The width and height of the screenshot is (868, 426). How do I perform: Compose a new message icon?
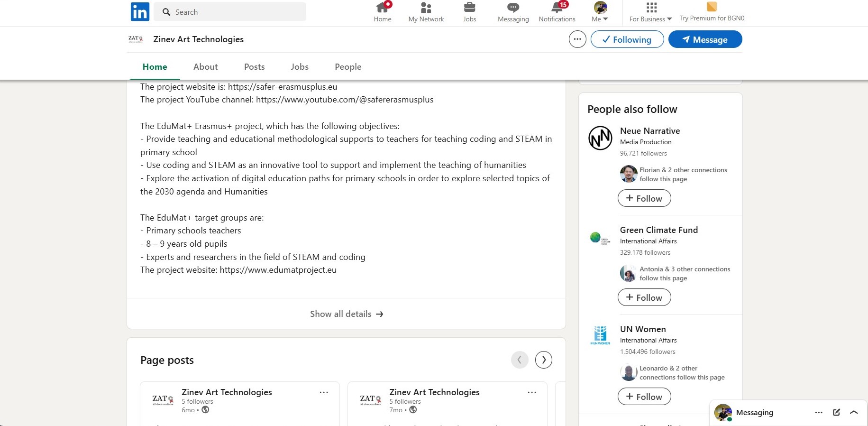coord(836,412)
